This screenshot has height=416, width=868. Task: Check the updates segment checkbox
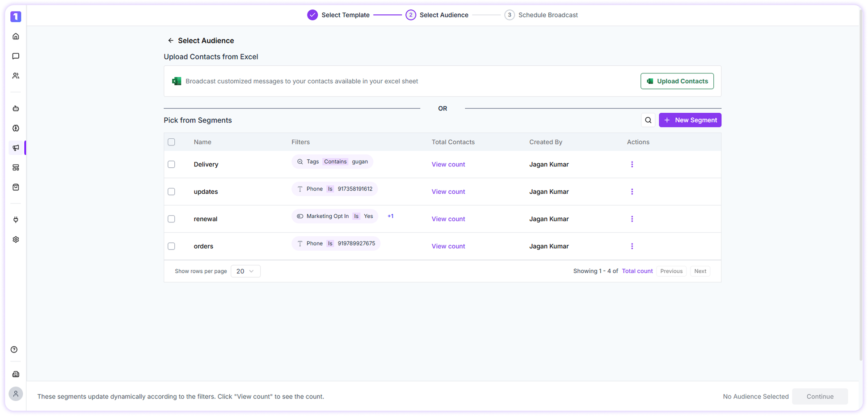[171, 191]
